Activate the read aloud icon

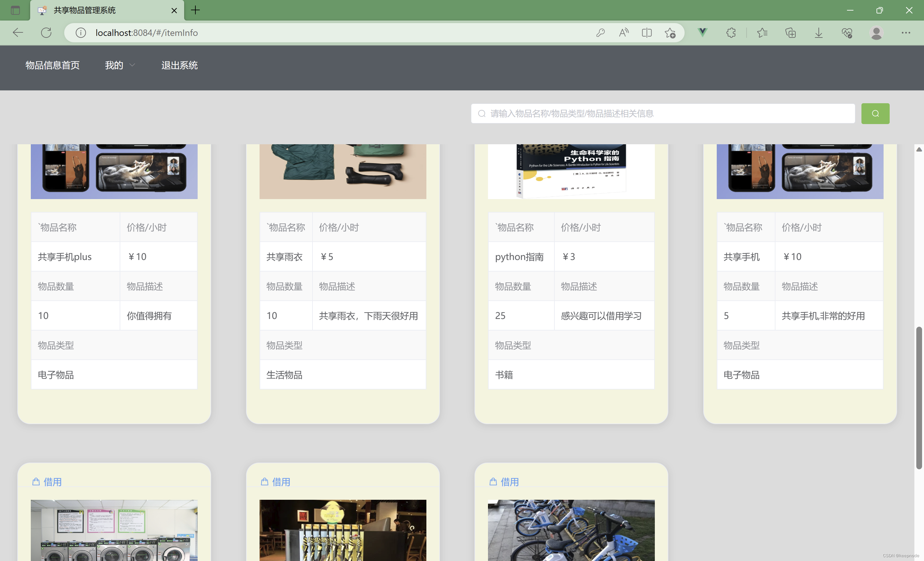(x=624, y=33)
